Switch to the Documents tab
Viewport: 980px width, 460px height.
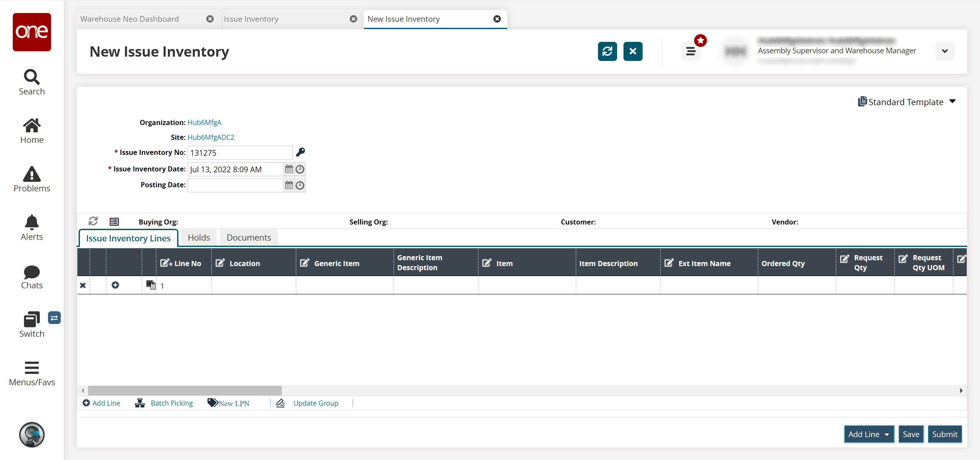[249, 238]
